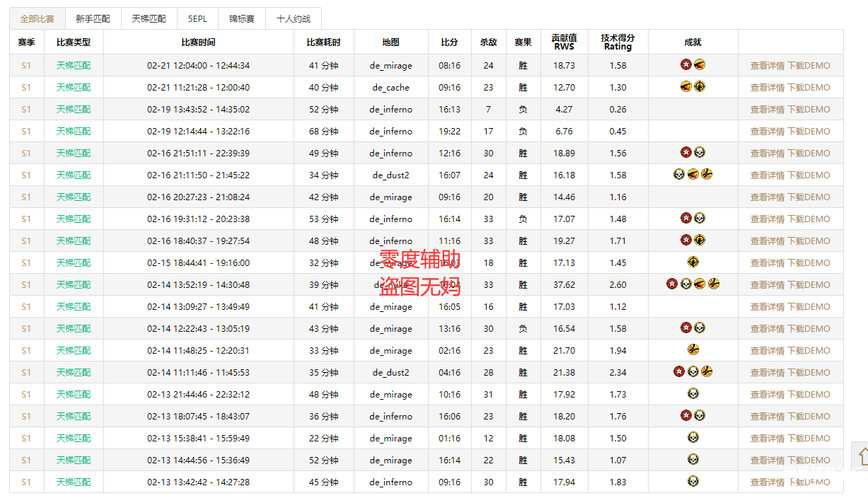This screenshot has height=498, width=868.
Task: Switch to the 新手匹配 tab
Action: (x=93, y=19)
